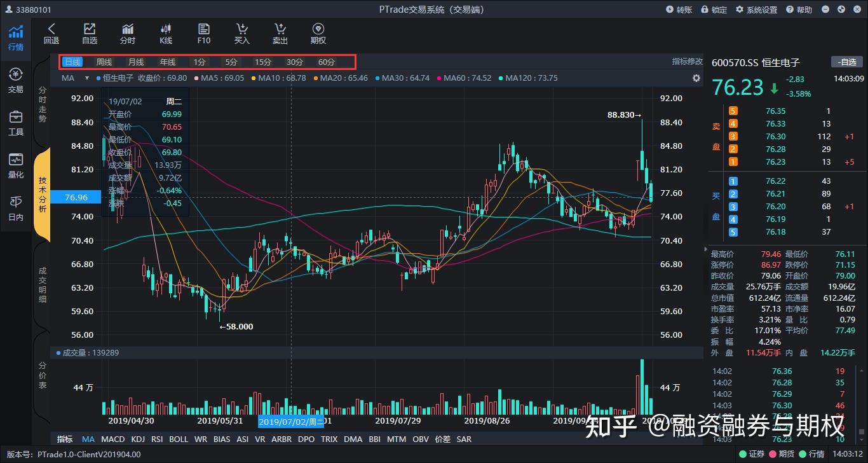Open the F10 company info icon
Screen dimensions: 868x463
204,29
